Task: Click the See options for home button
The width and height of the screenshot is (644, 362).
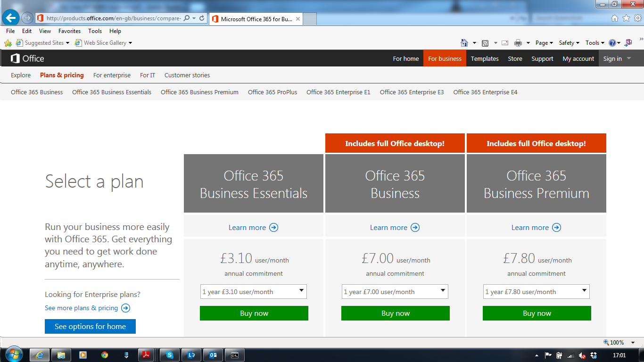Action: 90,326
